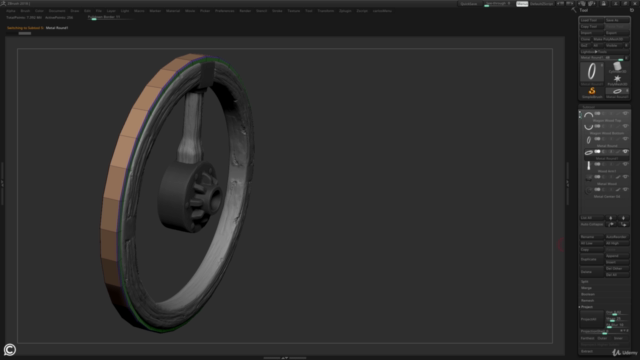The height and width of the screenshot is (360, 640).
Task: Adjust the ProjectionShell slider
Action: (604, 332)
